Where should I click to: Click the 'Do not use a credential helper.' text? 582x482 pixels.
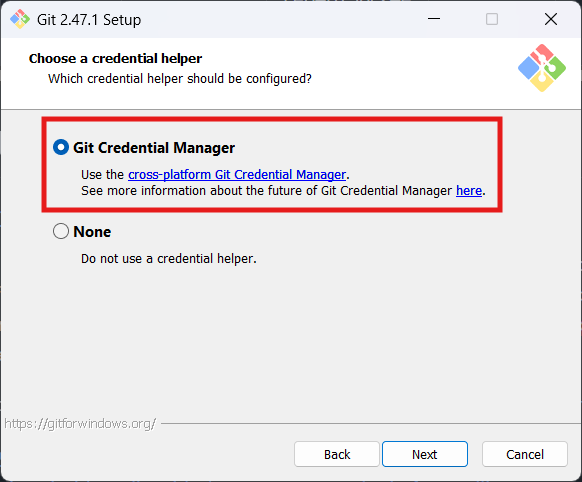pyautogui.click(x=169, y=259)
